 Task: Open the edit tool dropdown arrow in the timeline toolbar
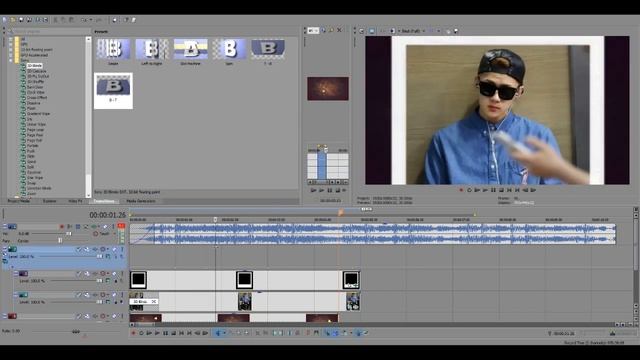pyautogui.click(x=224, y=333)
